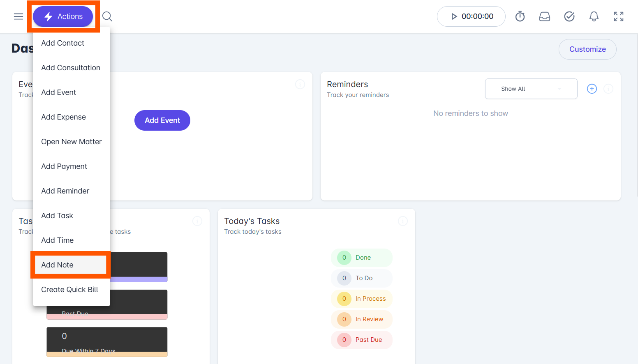Choose Add Event in the Actions menu
638x364 pixels.
click(72, 92)
